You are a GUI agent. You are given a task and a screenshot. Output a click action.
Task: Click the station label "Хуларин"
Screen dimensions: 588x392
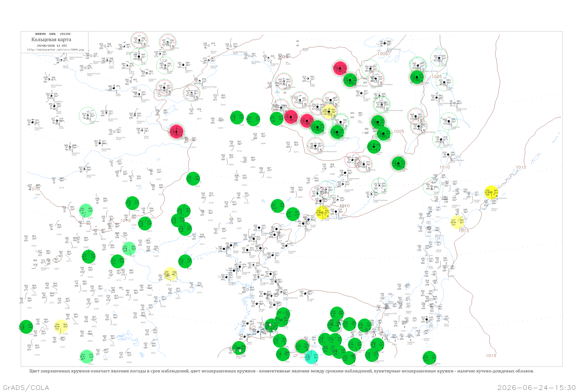(x=367, y=99)
